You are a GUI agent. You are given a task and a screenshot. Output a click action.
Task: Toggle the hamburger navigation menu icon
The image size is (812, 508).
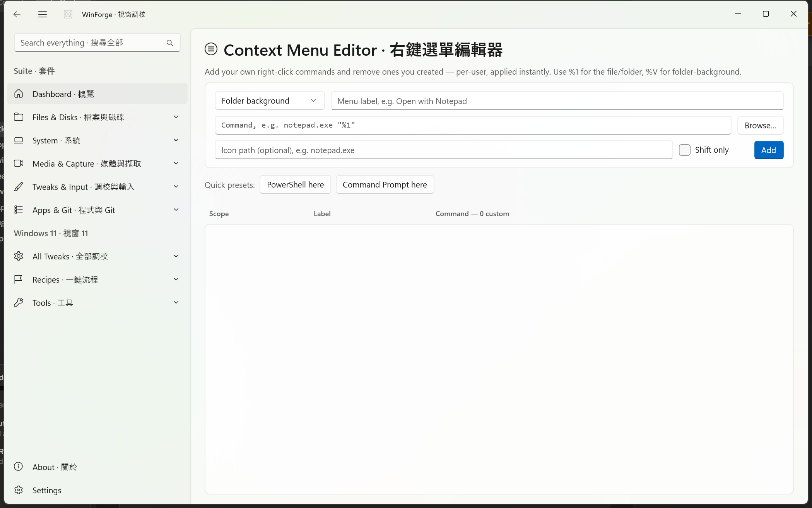pos(43,14)
